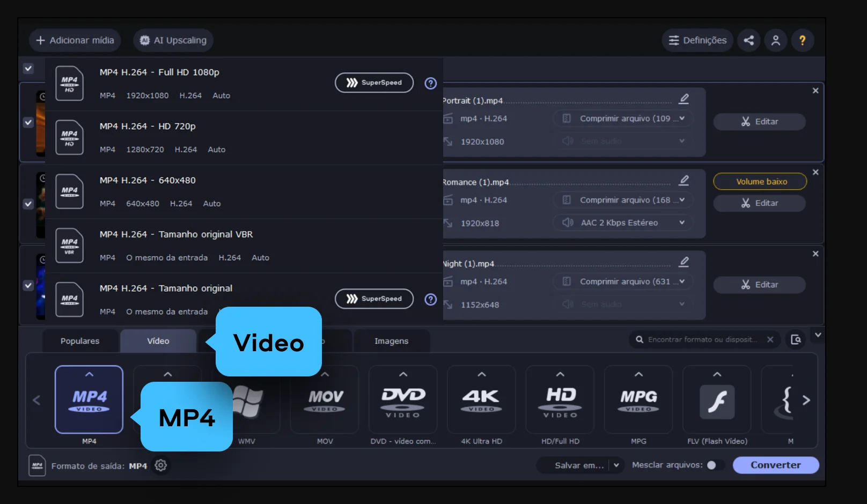Open the help question mark icon

point(802,40)
